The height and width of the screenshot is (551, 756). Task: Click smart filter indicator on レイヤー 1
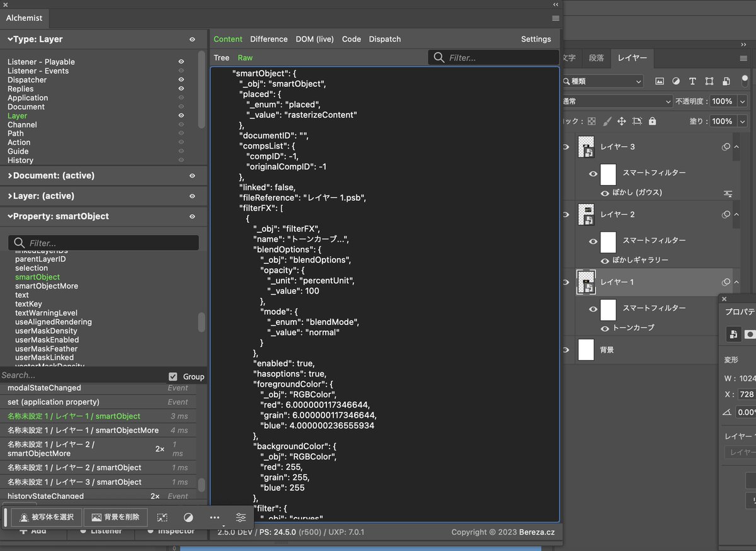[726, 282]
